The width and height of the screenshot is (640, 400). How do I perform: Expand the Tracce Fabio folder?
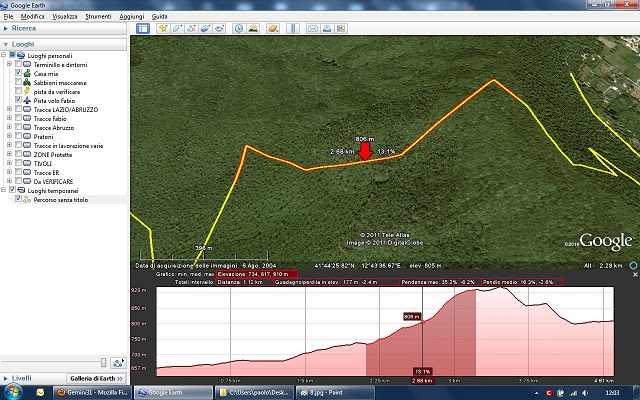(9, 118)
